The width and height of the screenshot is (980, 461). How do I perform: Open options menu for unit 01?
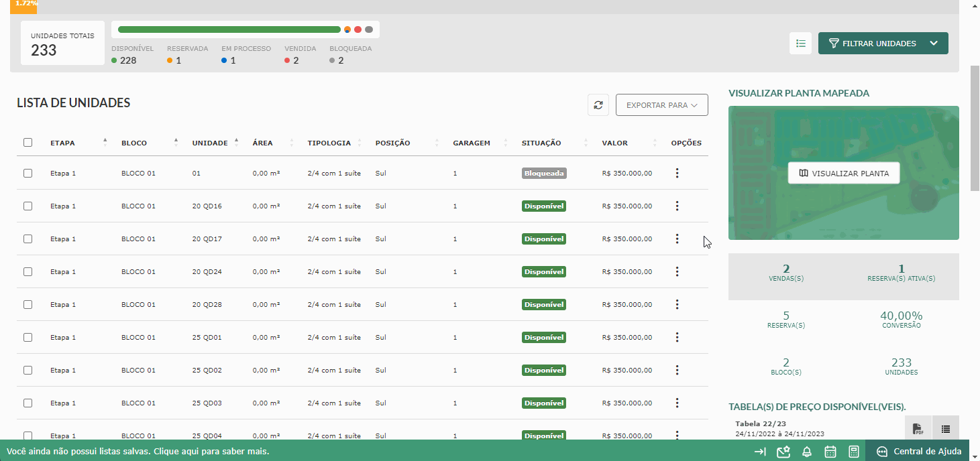(x=677, y=173)
